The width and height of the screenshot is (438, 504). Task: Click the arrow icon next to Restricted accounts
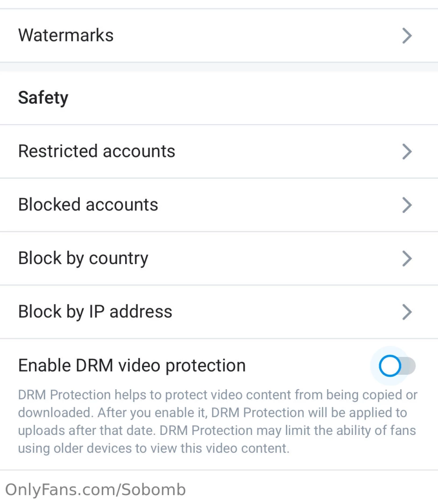pos(407,151)
